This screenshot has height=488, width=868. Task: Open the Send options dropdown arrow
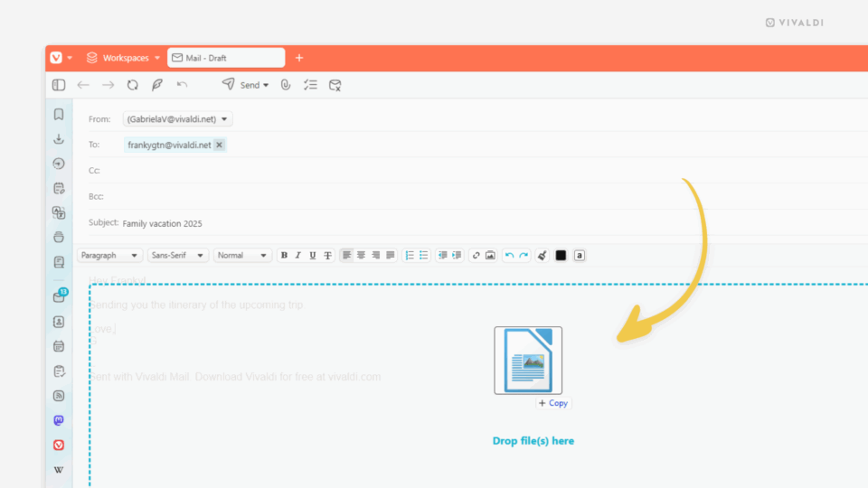266,85
